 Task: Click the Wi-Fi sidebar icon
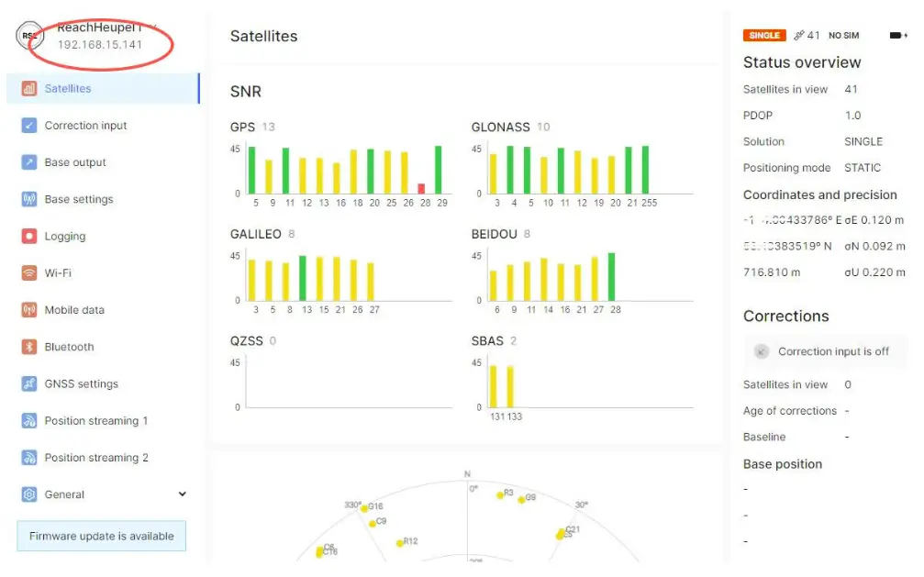click(28, 272)
